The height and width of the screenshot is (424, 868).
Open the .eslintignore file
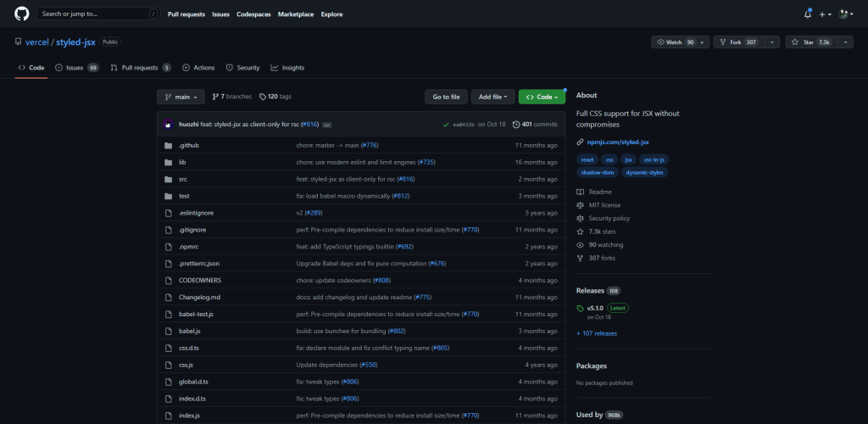196,213
